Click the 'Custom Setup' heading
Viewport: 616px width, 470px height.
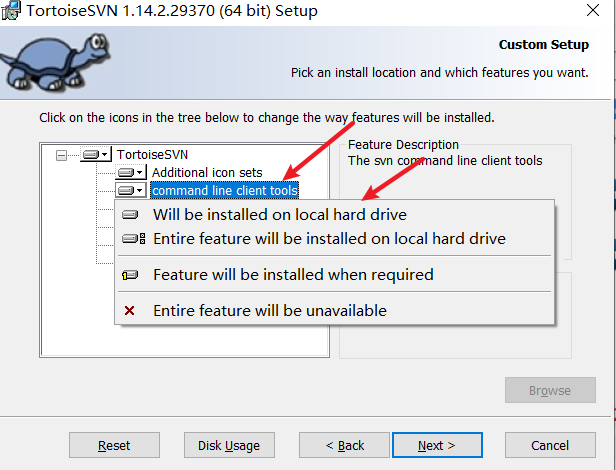544,44
